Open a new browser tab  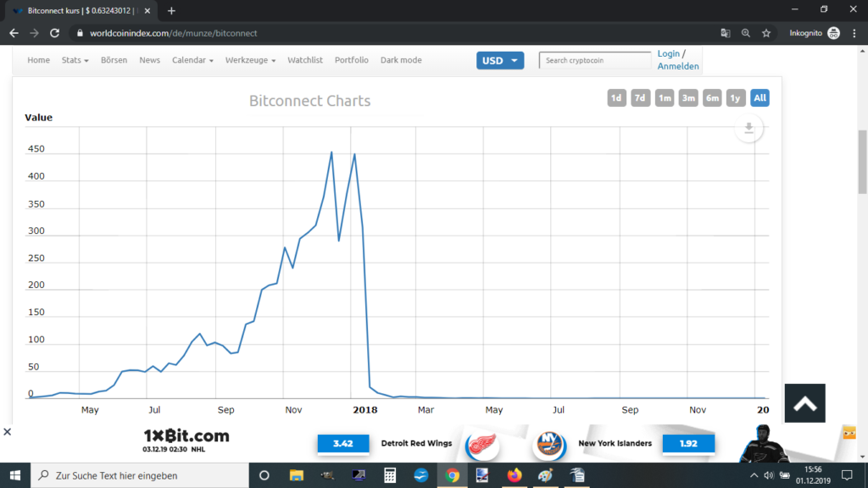171,10
